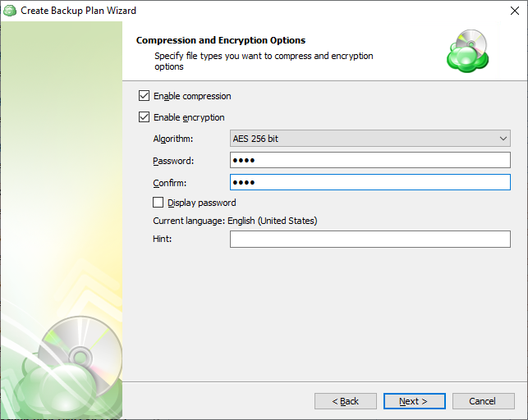Click inside the Password input field
528x420 pixels.
coord(370,161)
